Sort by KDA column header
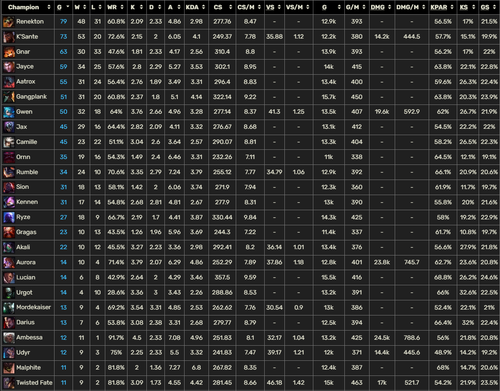The image size is (500, 391). pyautogui.click(x=196, y=7)
